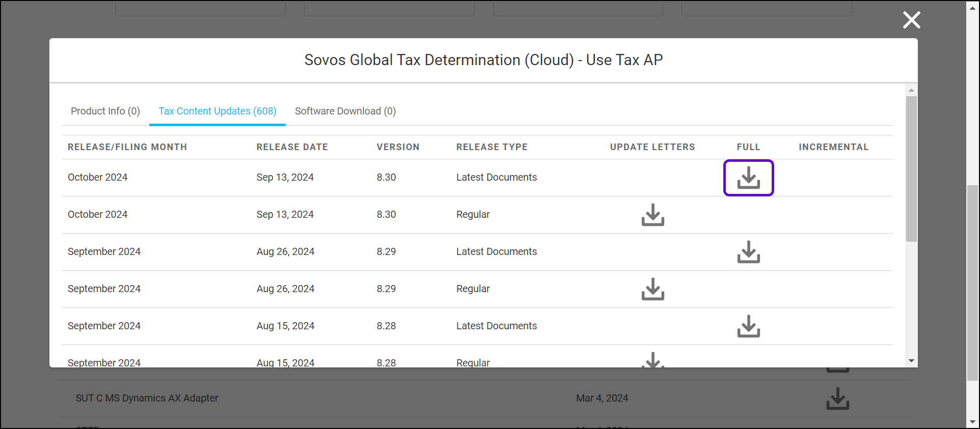The width and height of the screenshot is (980, 429).
Task: Open the Software Download tab
Action: (345, 111)
